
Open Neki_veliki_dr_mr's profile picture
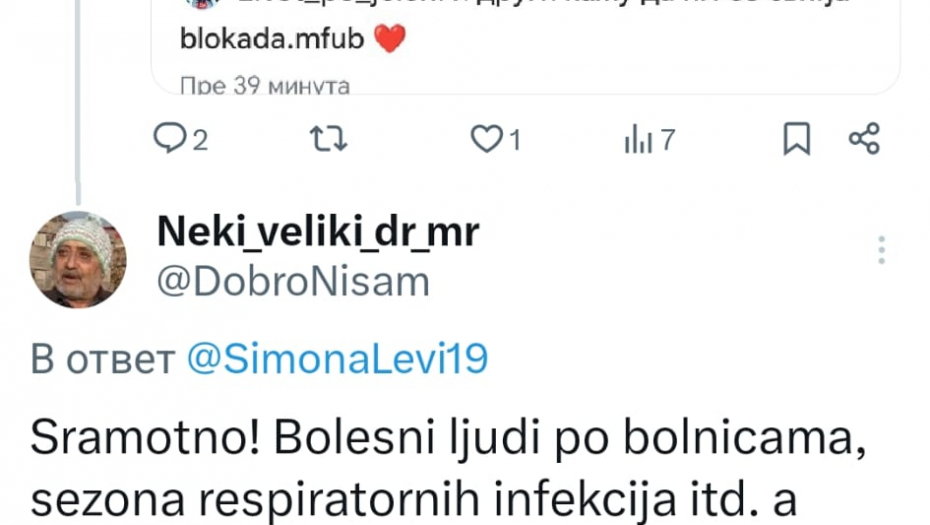78,260
